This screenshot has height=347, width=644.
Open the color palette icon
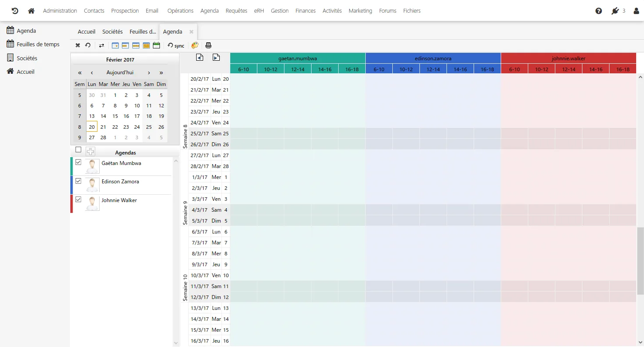pyautogui.click(x=195, y=45)
